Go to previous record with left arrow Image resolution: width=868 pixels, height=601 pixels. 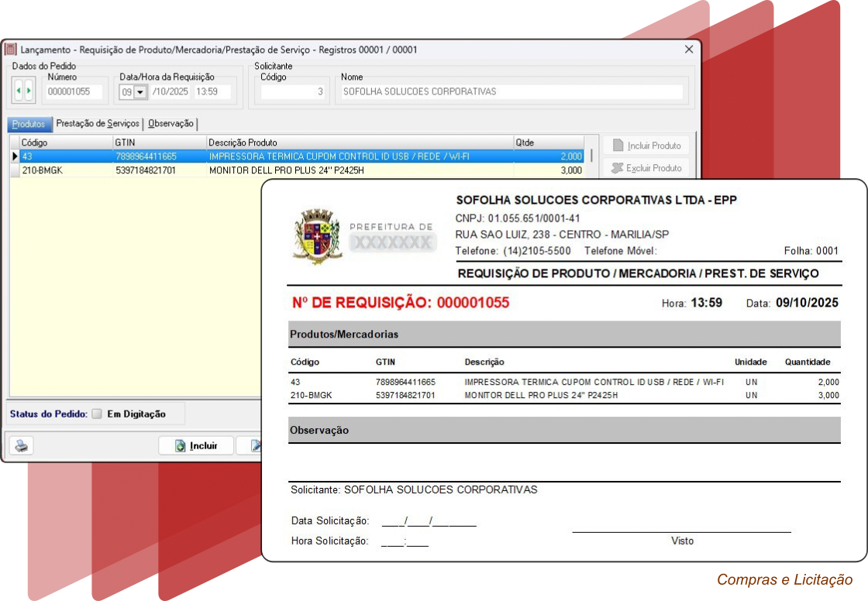(19, 91)
